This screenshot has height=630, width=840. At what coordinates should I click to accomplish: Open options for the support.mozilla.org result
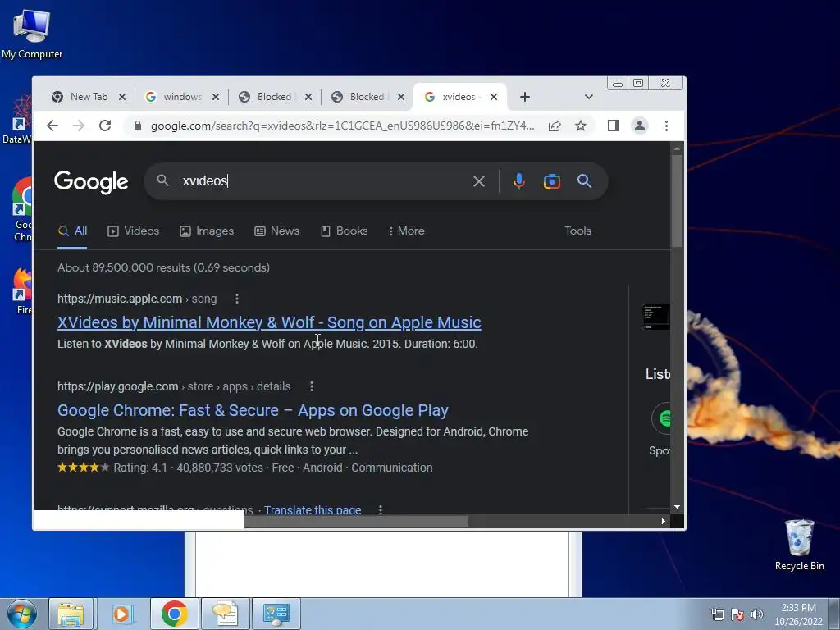pyautogui.click(x=381, y=509)
